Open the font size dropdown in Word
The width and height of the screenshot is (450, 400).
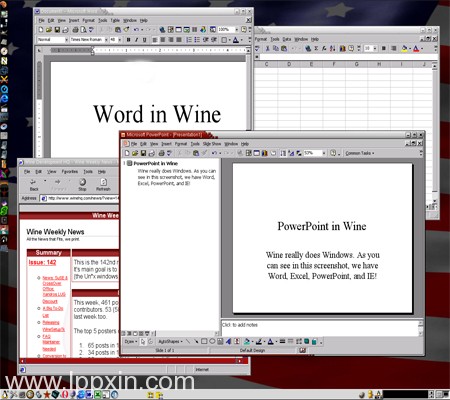pos(120,40)
